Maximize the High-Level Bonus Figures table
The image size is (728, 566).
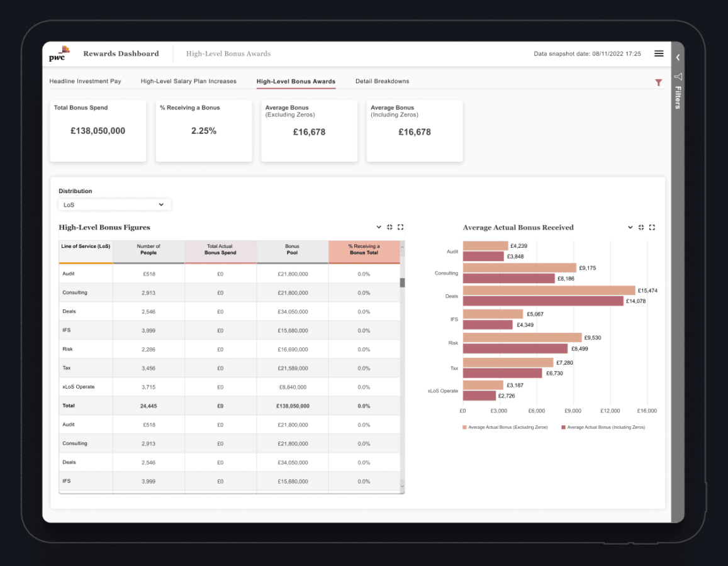[400, 227]
